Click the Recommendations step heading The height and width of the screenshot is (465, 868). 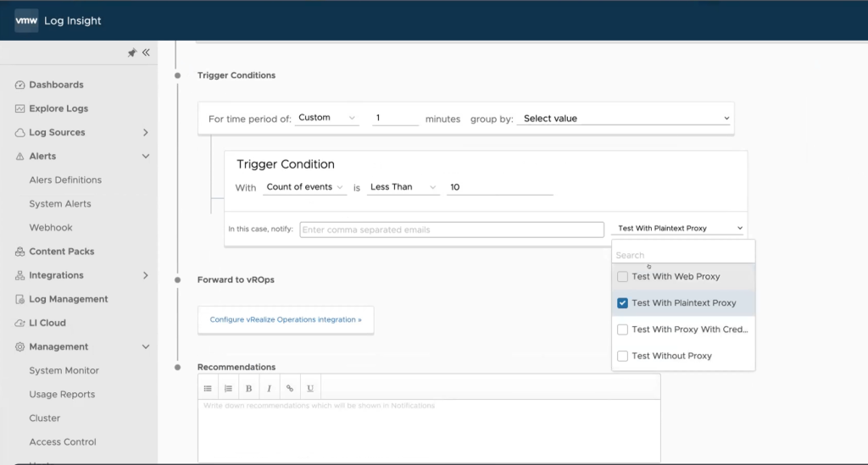point(236,367)
